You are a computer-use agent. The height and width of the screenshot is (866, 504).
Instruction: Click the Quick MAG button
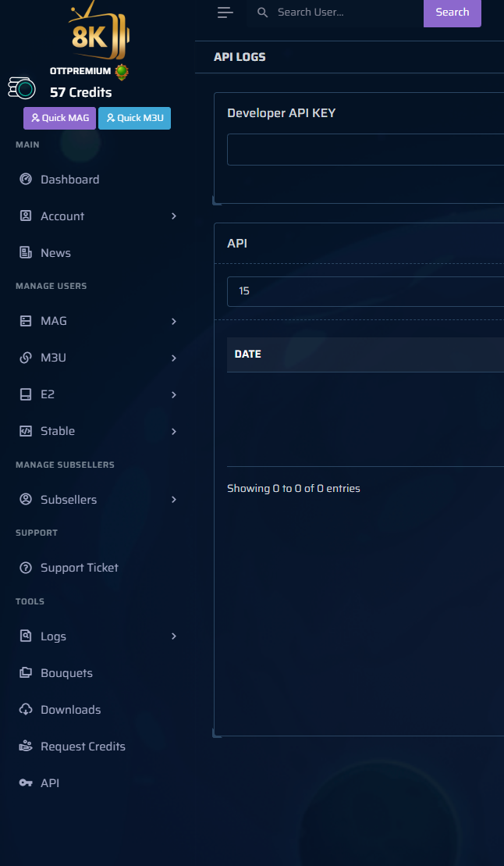click(x=59, y=118)
